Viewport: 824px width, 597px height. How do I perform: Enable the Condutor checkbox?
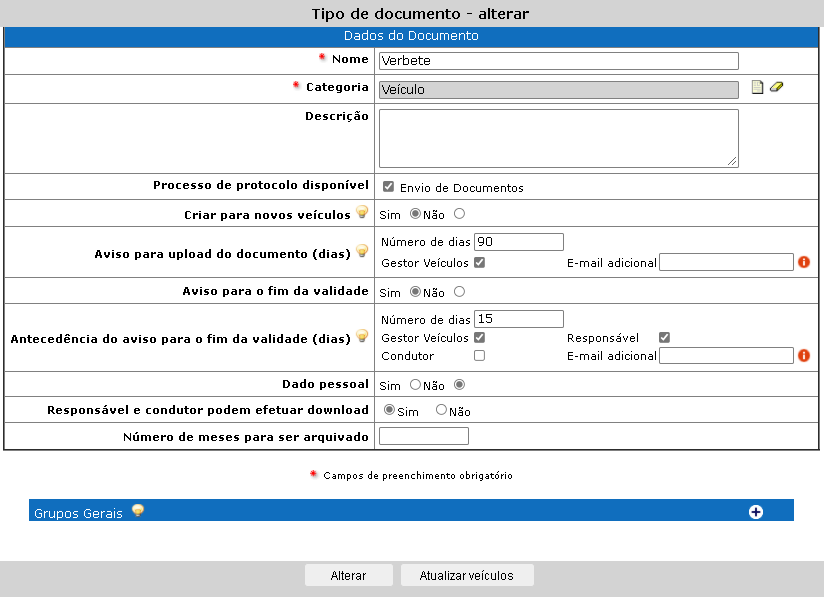(x=479, y=356)
